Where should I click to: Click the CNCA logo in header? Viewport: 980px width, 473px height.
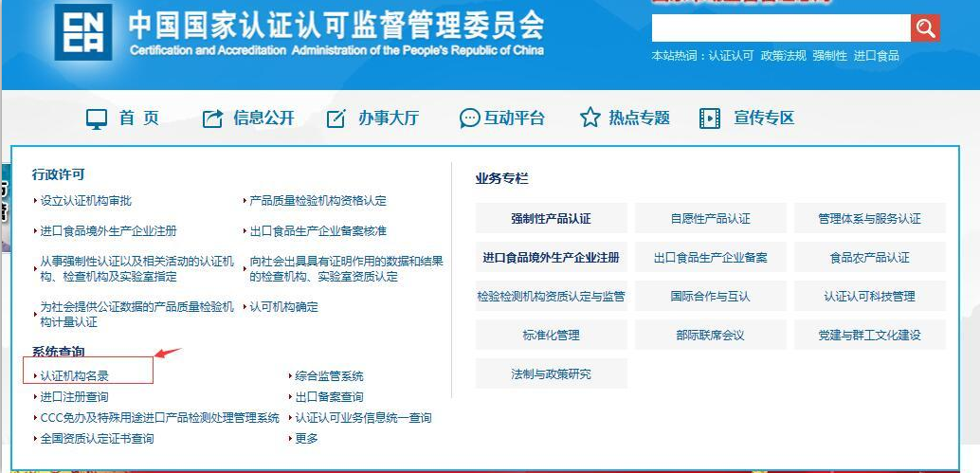tap(83, 32)
